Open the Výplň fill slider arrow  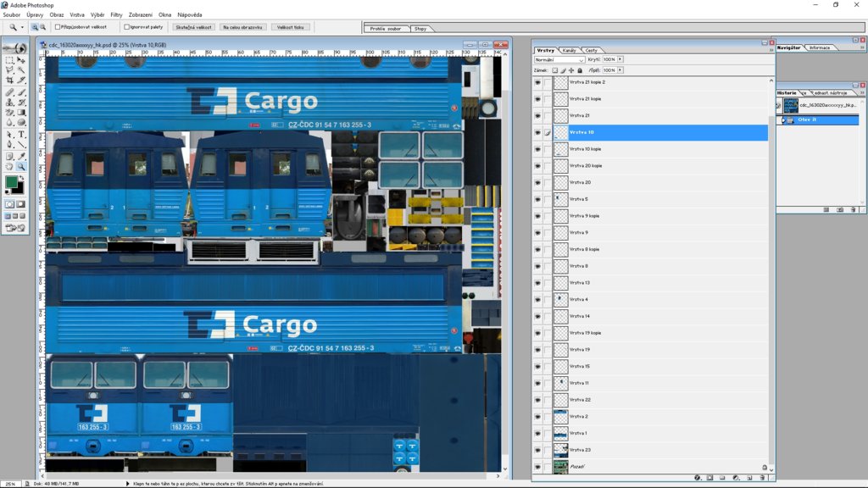[620, 70]
